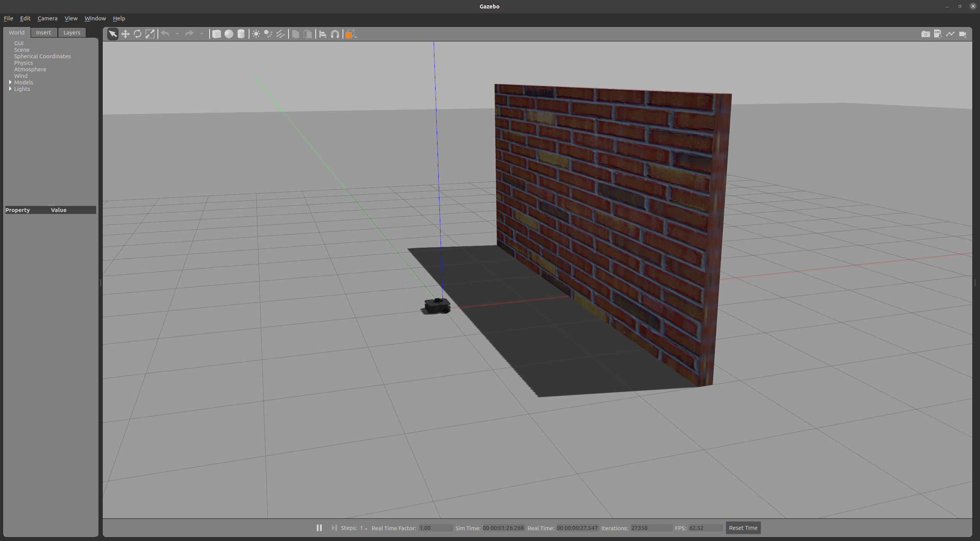This screenshot has width=980, height=541.
Task: Select the rotate mode tool
Action: coord(138,34)
